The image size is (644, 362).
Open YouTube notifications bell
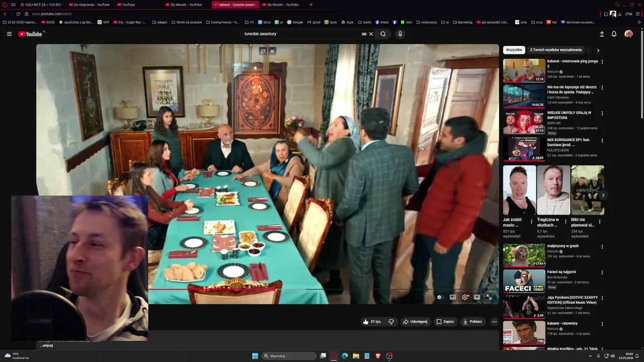click(x=614, y=34)
